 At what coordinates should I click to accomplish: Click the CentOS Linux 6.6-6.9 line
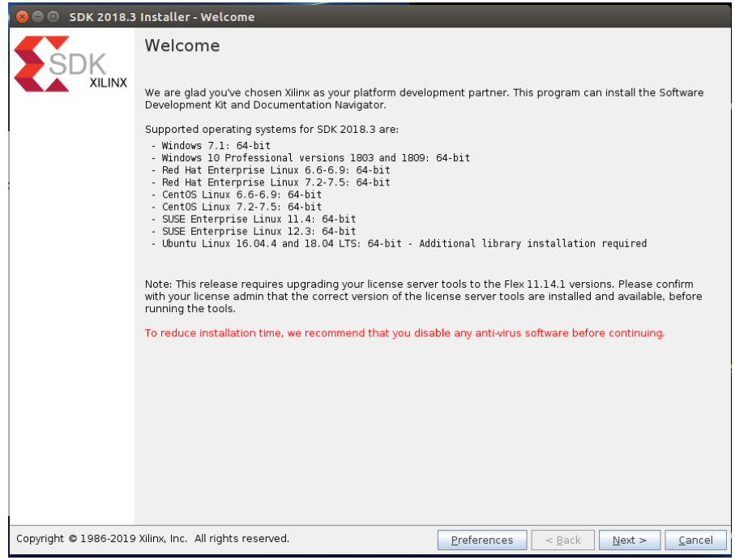pos(237,194)
